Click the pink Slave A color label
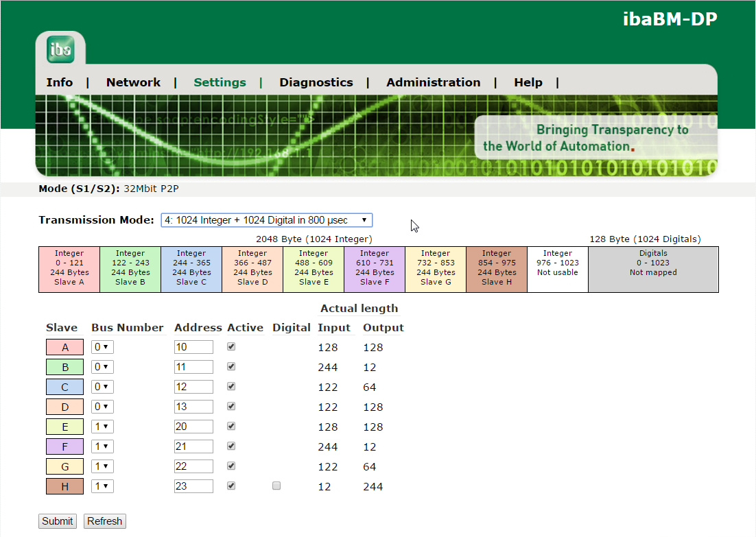 64,348
